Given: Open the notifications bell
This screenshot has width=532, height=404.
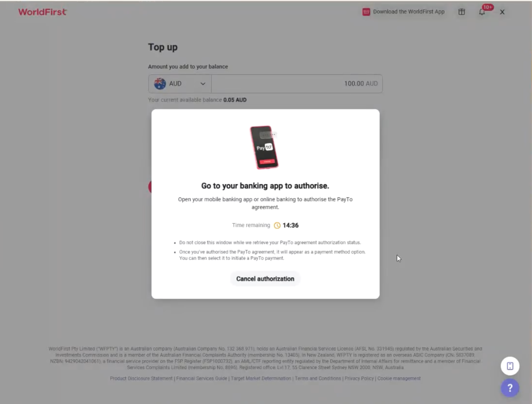Looking at the screenshot, I should tap(482, 12).
